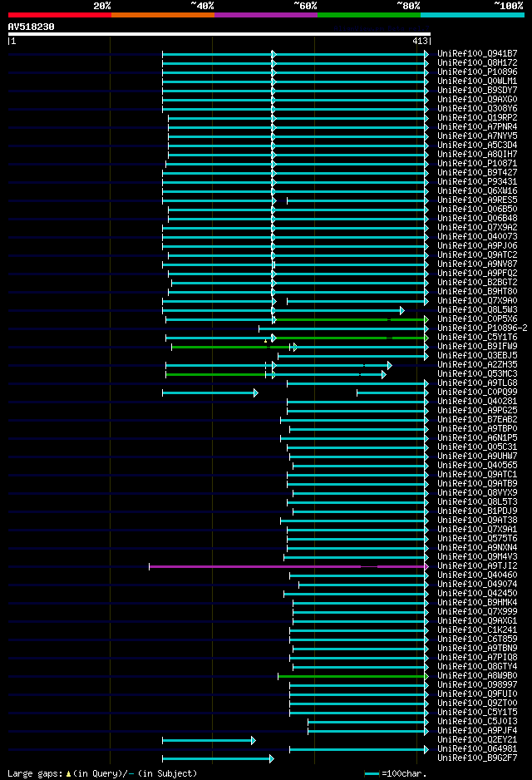The image size is (532, 780).
Task: Select hit UniRef100_B9IFW9
Action: point(477,346)
